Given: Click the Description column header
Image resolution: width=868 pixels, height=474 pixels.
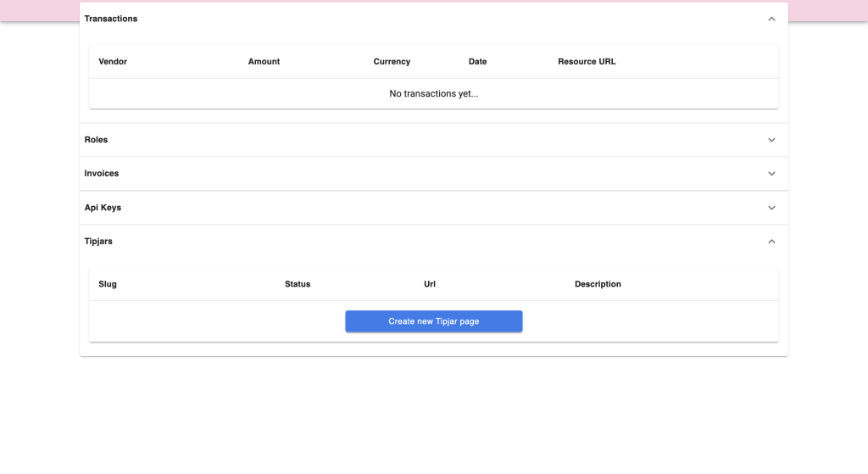Looking at the screenshot, I should coord(598,284).
